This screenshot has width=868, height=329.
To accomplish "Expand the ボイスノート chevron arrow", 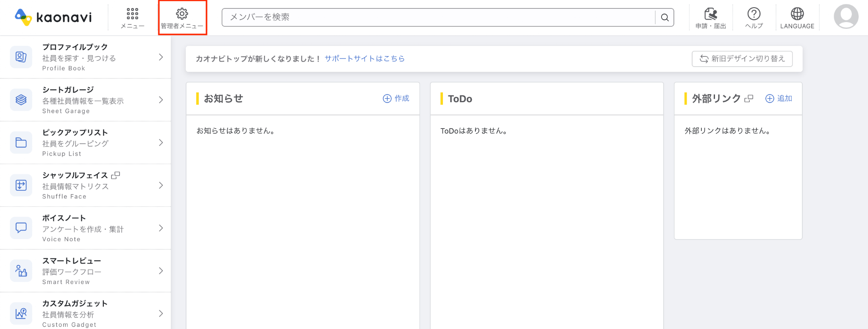I will (x=161, y=228).
